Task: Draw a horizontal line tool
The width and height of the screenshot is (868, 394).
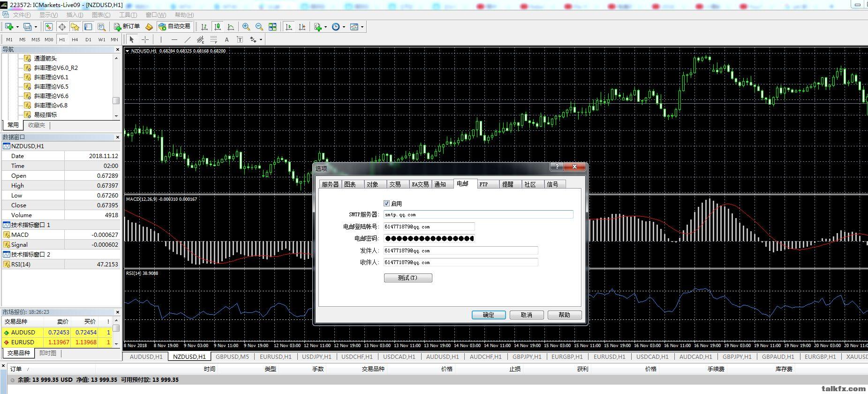Action: (174, 40)
